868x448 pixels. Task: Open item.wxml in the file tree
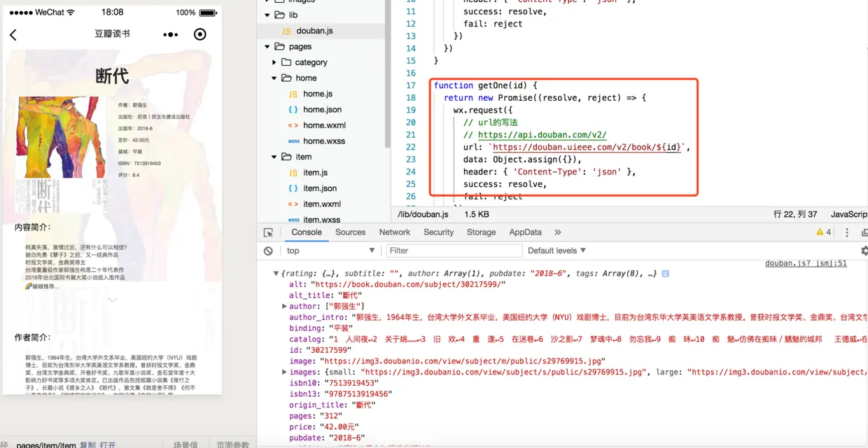coord(322,204)
